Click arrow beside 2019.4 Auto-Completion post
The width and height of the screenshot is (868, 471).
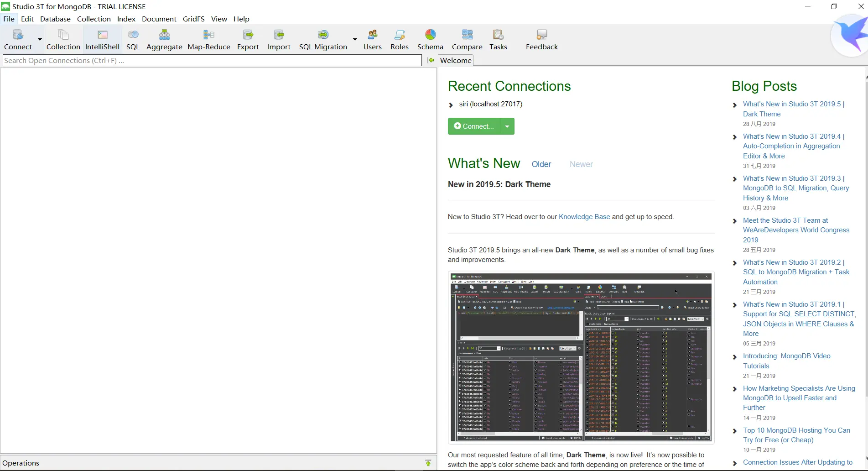point(734,137)
